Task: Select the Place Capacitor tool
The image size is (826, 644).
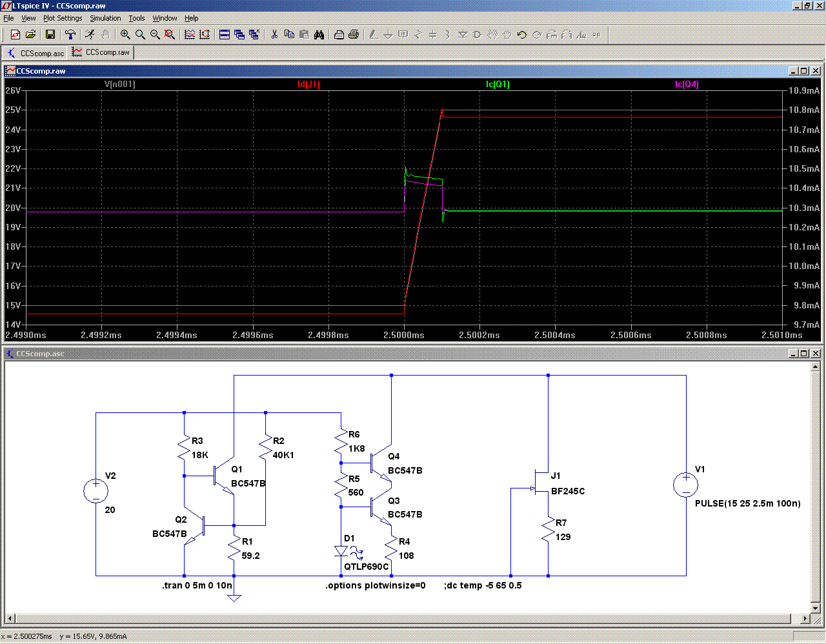Action: click(x=433, y=34)
